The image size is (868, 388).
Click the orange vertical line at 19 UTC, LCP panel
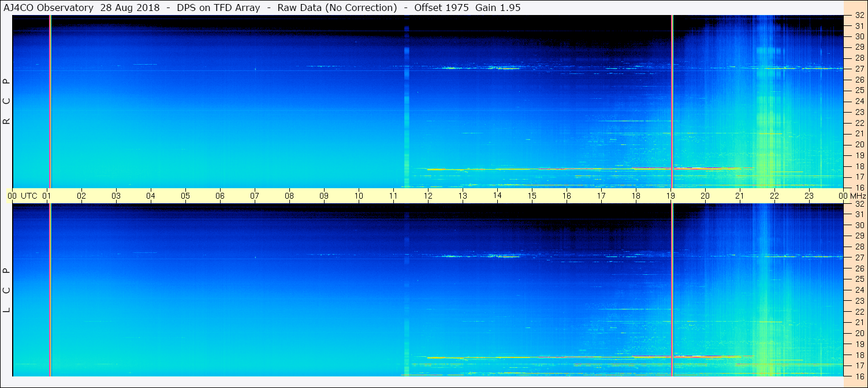coord(672,290)
